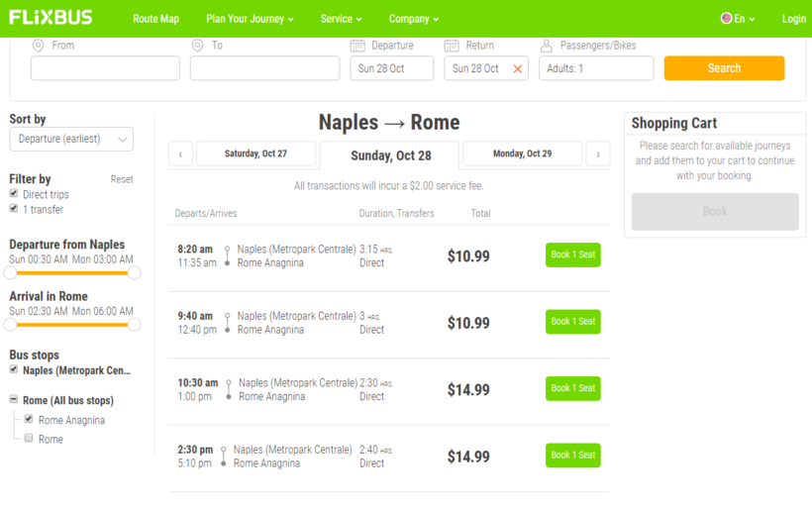The width and height of the screenshot is (812, 512).
Task: Toggle the Direct trips checkbox
Action: click(x=14, y=194)
